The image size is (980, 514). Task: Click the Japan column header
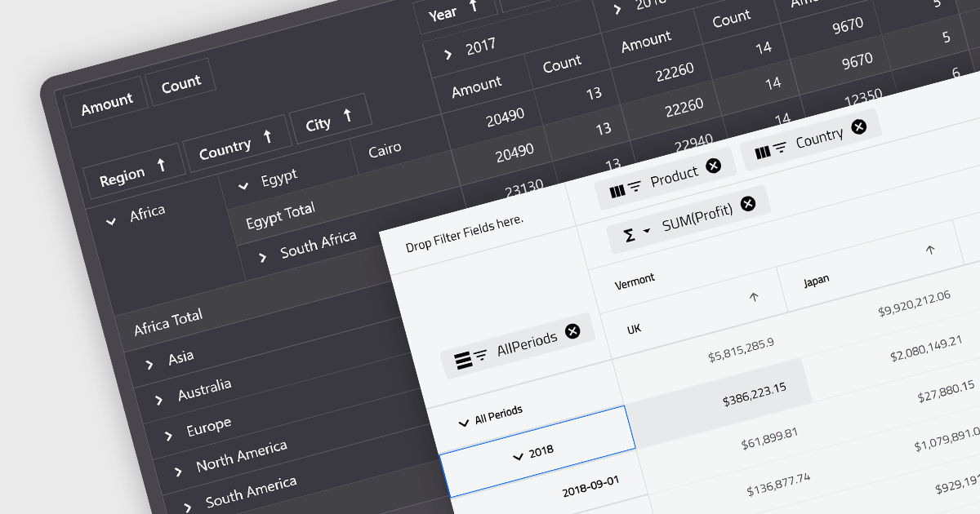[x=816, y=280]
